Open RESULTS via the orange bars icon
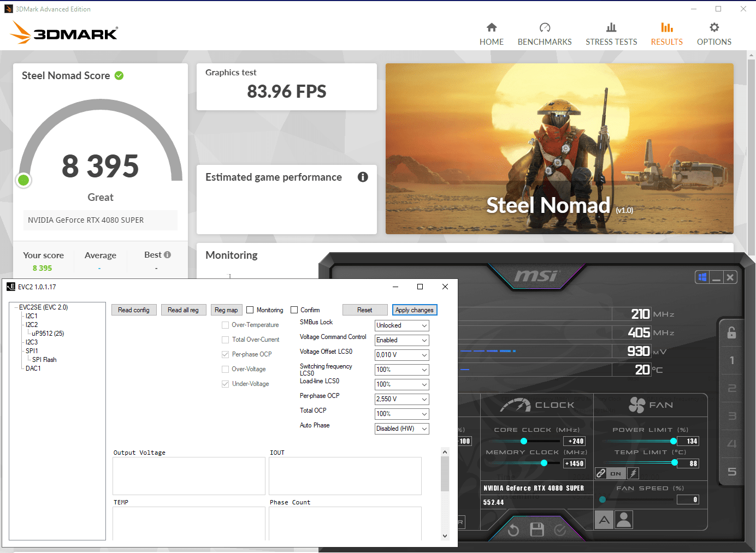The width and height of the screenshot is (756, 553). coord(667,27)
